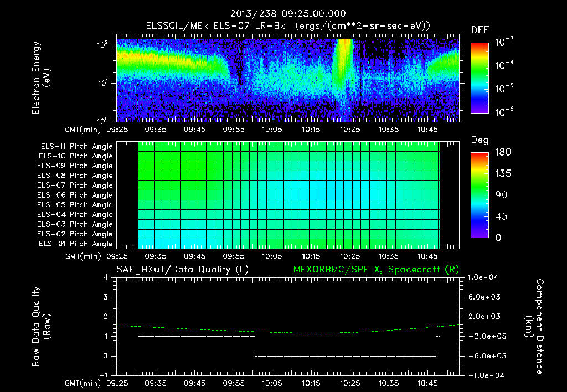Click the DEF color scale bar
The width and height of the screenshot is (567, 392).
coord(480,78)
